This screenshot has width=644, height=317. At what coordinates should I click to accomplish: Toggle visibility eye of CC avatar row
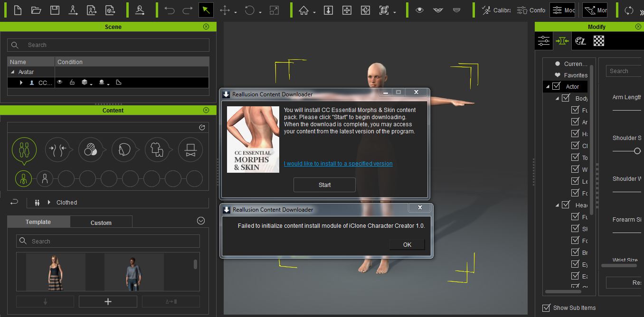[60, 83]
